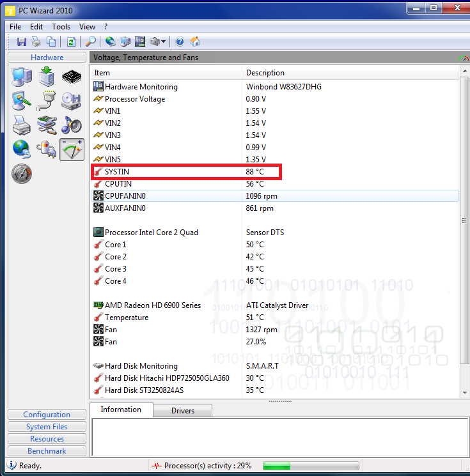Click the vertical scrollbar thumb of the list

(x=464, y=220)
